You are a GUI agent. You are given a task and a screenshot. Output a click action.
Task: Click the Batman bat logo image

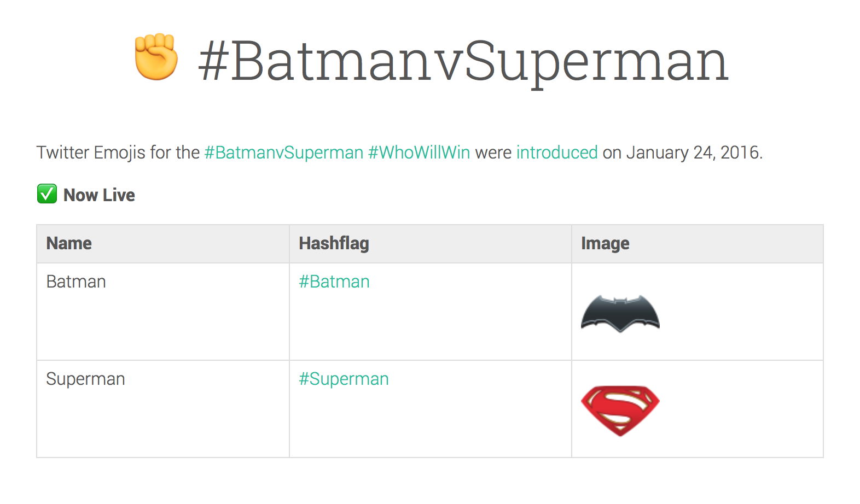[620, 313]
